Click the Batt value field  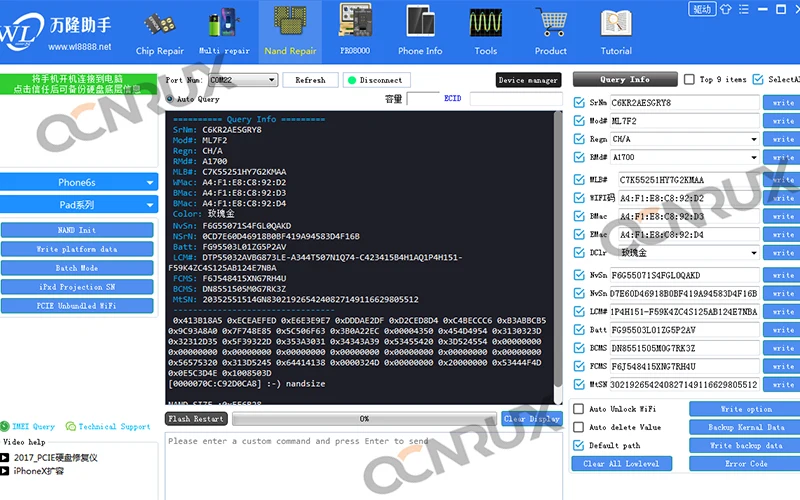point(685,330)
